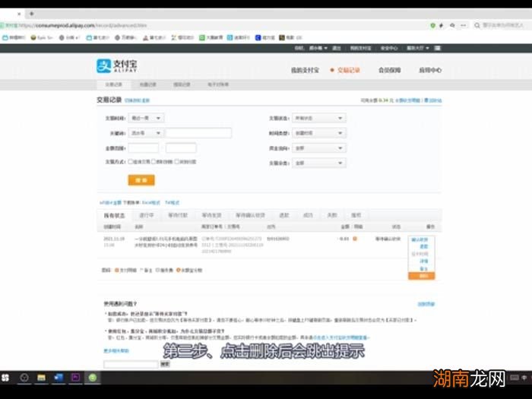Click the minimum amount input field
Viewport: 532px width, 399px height.
pos(144,148)
